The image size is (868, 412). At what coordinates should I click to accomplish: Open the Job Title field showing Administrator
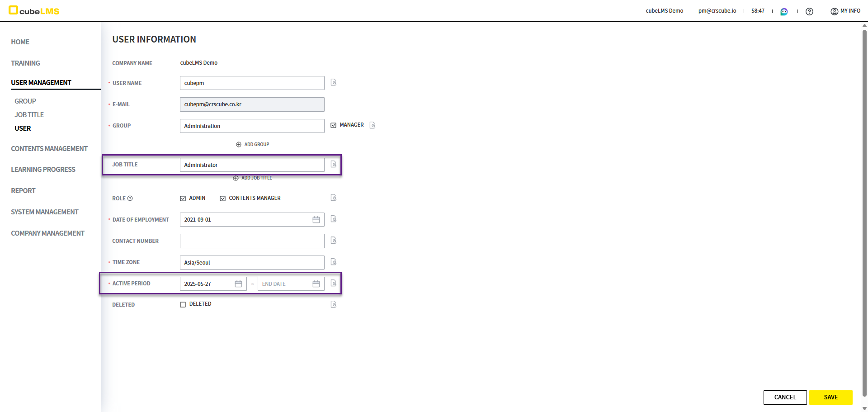point(252,165)
